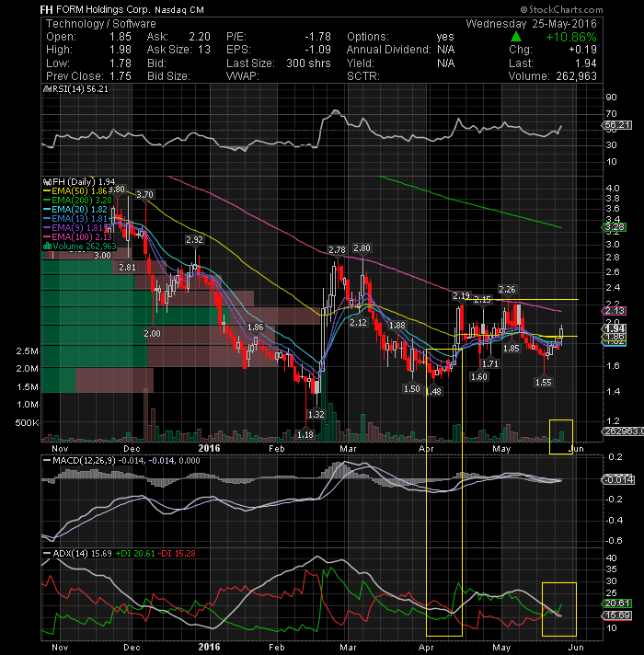644x655 pixels.
Task: Click the 1.48 price low label
Action: pyautogui.click(x=433, y=391)
